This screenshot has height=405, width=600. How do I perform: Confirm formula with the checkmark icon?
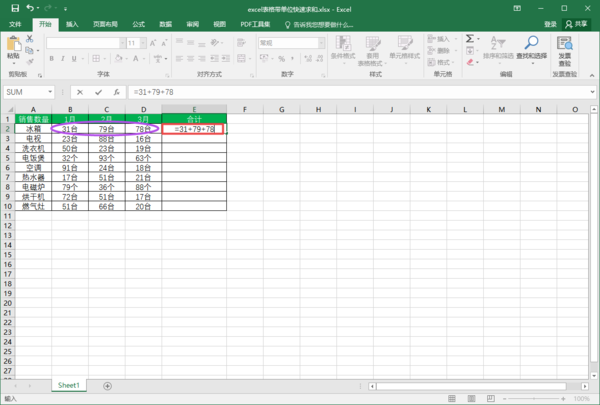(98, 92)
